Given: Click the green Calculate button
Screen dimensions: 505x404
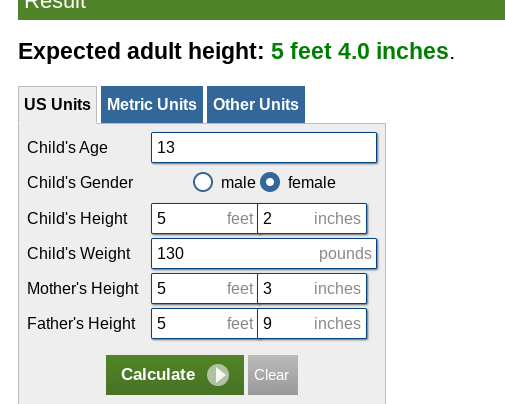Looking at the screenshot, I should click(175, 375).
